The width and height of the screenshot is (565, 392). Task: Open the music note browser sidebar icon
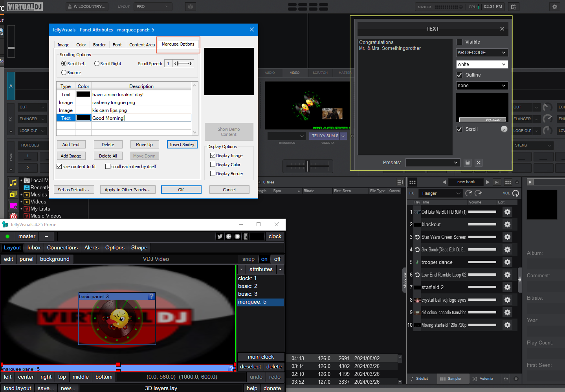pyautogui.click(x=13, y=183)
